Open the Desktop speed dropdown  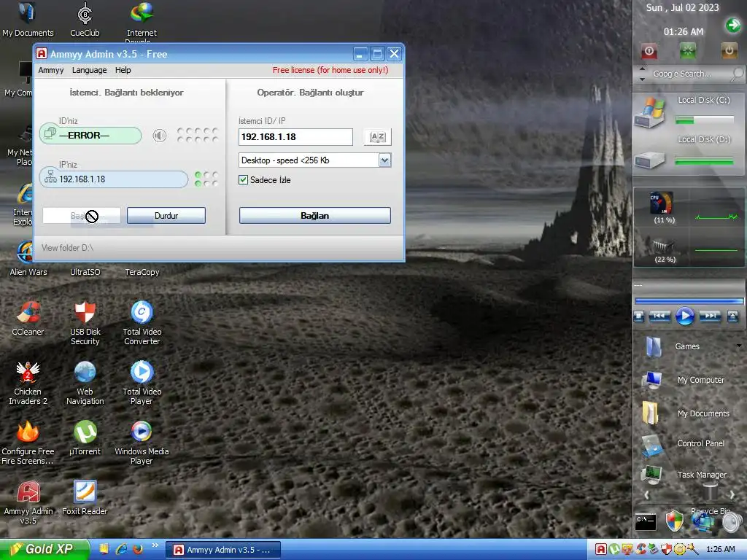coord(385,160)
